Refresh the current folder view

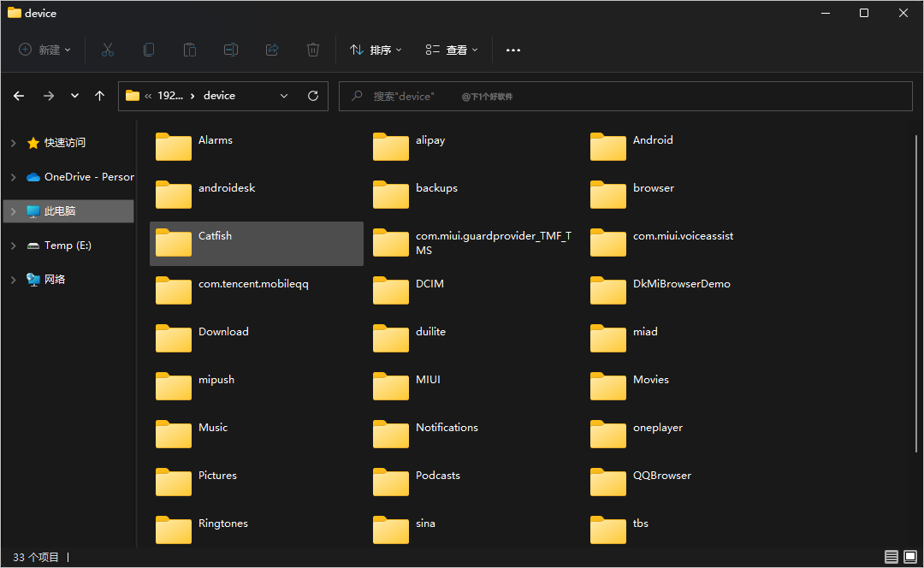[x=313, y=96]
